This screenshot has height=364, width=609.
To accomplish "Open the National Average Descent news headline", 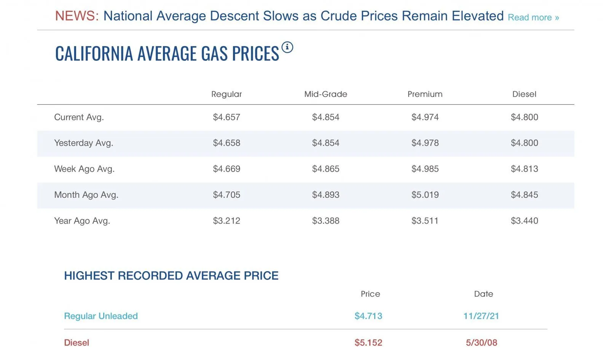I will coord(303,16).
